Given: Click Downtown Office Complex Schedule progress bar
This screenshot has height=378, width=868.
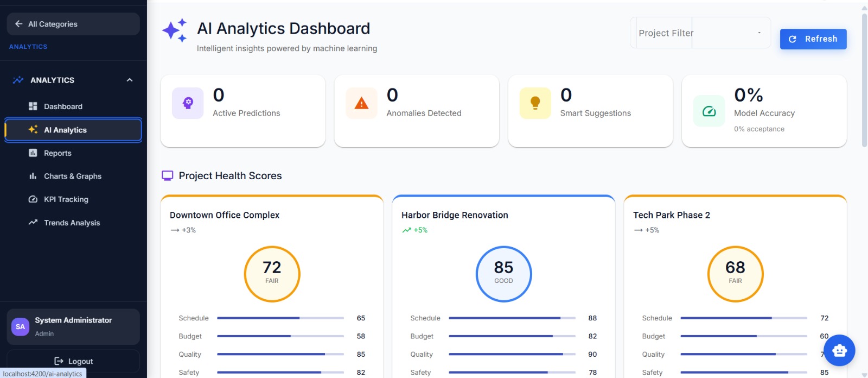Looking at the screenshot, I should click(x=280, y=318).
